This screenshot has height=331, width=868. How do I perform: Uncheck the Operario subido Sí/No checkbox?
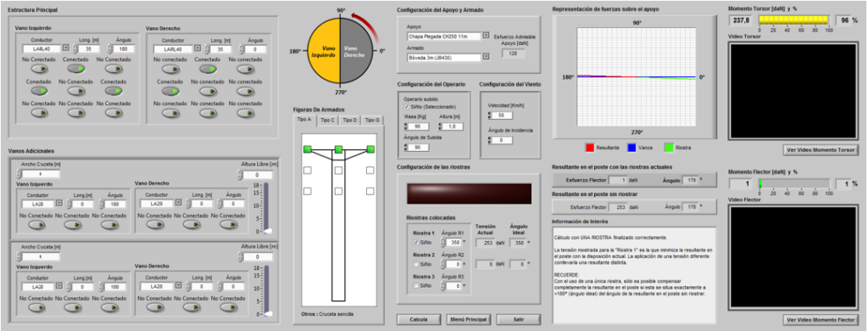click(x=407, y=106)
